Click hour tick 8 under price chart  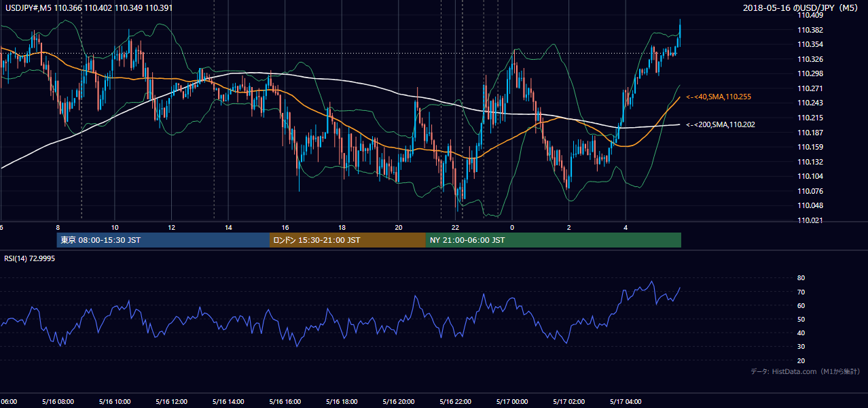coord(58,228)
